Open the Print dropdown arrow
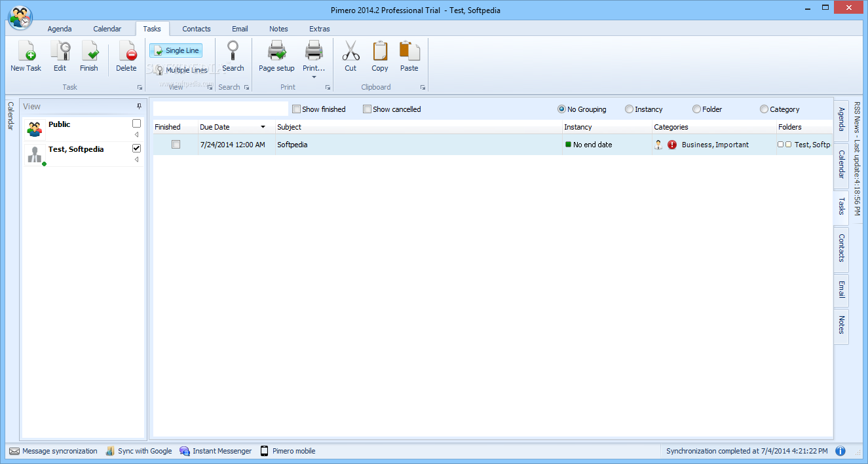Viewport: 868px width, 464px height. tap(314, 77)
